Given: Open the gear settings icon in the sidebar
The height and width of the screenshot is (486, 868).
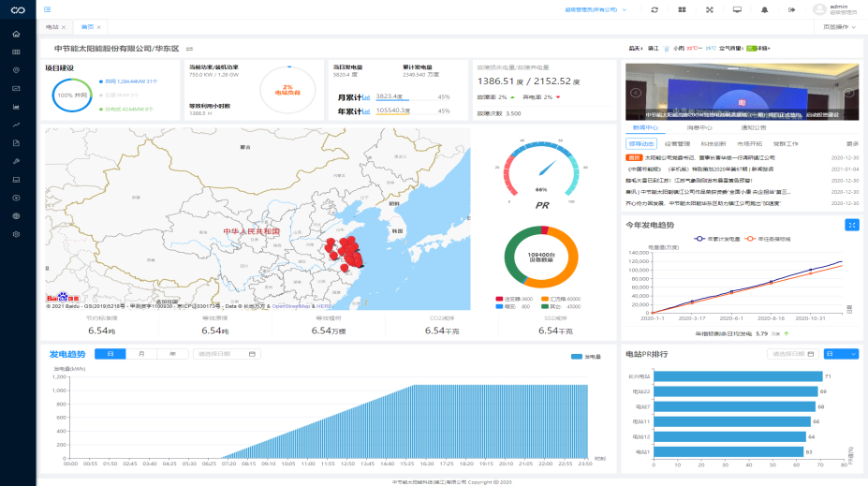Looking at the screenshot, I should pos(16,235).
